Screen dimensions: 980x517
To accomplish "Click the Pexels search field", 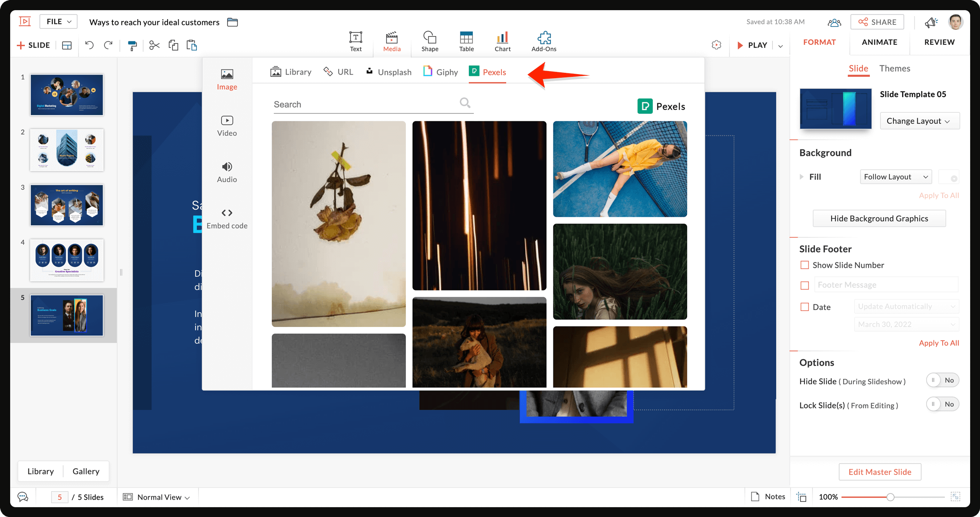I will (364, 104).
